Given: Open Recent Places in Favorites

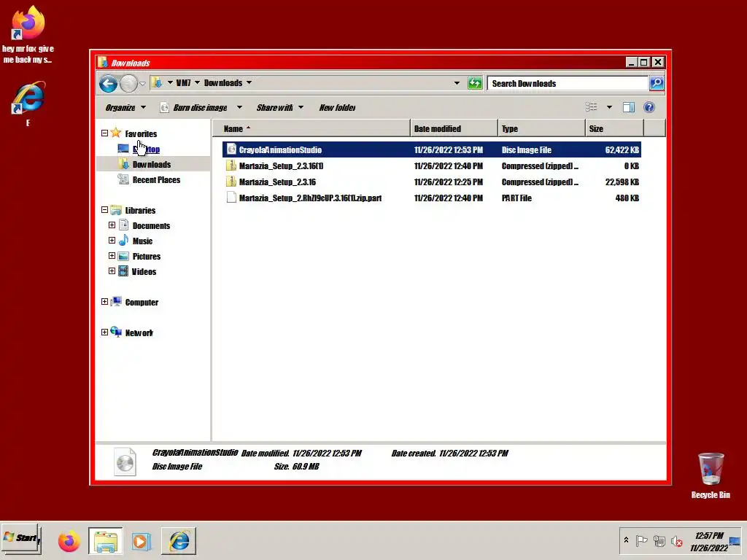Looking at the screenshot, I should (x=156, y=179).
